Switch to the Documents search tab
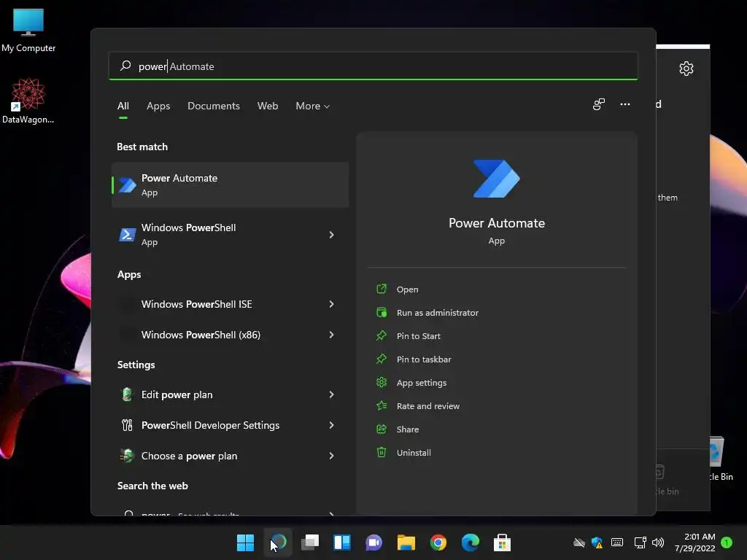The width and height of the screenshot is (747, 560). (214, 106)
